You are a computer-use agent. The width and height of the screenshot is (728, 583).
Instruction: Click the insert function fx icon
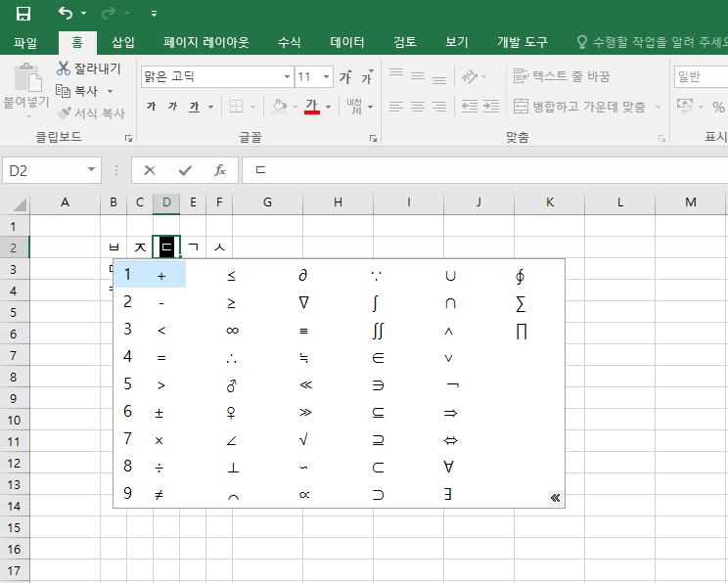click(219, 170)
